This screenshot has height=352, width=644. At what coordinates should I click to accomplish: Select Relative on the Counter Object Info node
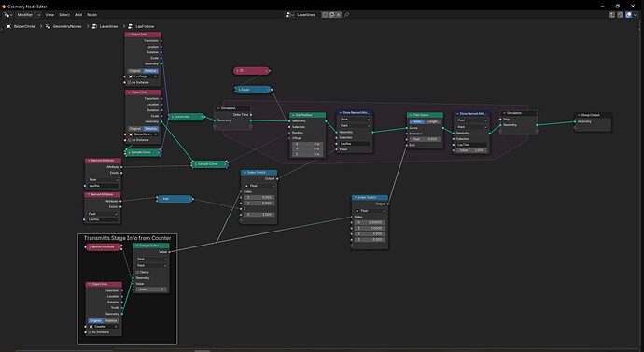point(111,321)
